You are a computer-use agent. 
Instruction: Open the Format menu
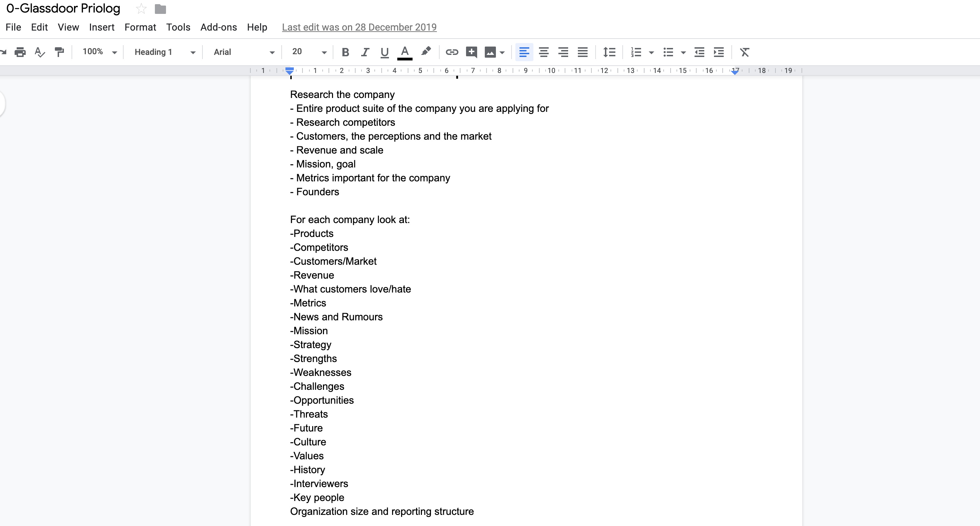140,27
